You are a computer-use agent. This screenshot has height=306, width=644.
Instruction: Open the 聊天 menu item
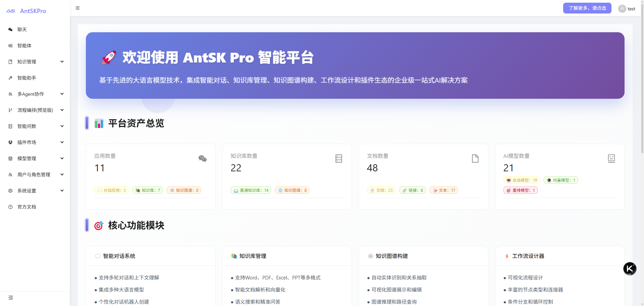click(35, 30)
